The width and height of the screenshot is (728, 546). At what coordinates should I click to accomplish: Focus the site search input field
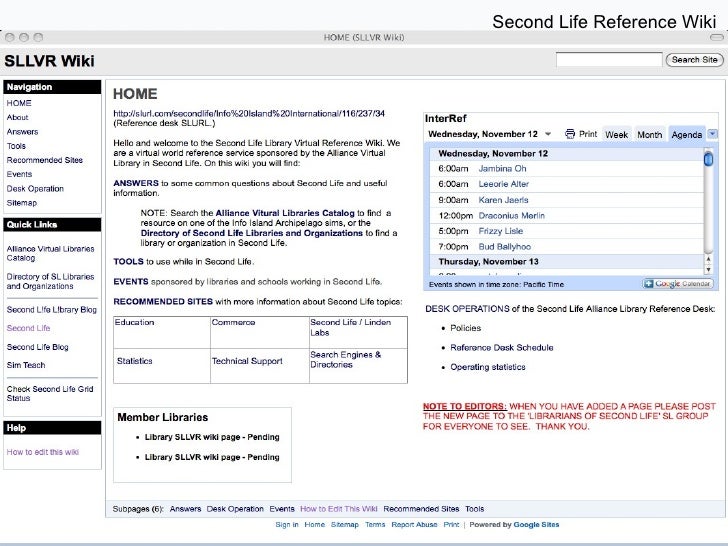point(609,59)
